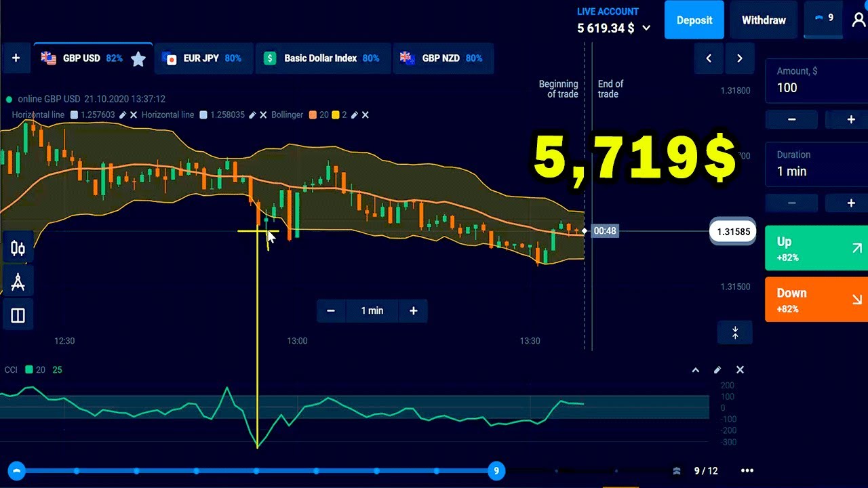Open level badge showing 9
The width and height of the screenshot is (868, 488).
[824, 18]
